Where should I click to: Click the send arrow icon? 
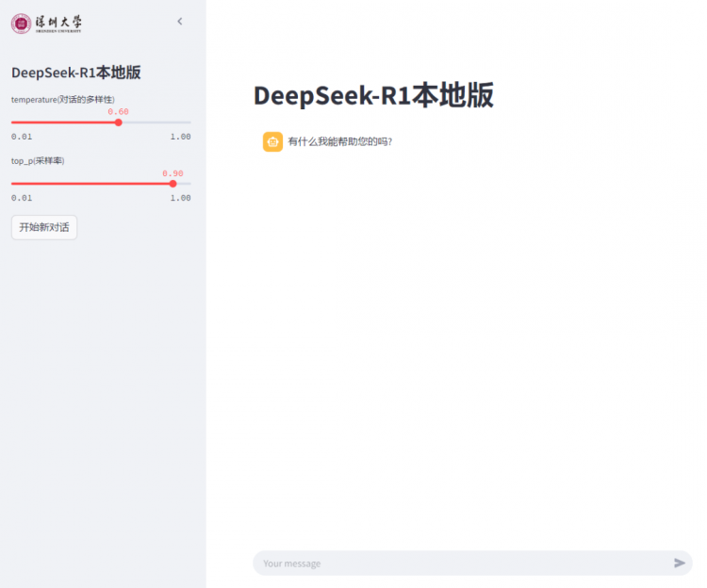[x=680, y=563]
